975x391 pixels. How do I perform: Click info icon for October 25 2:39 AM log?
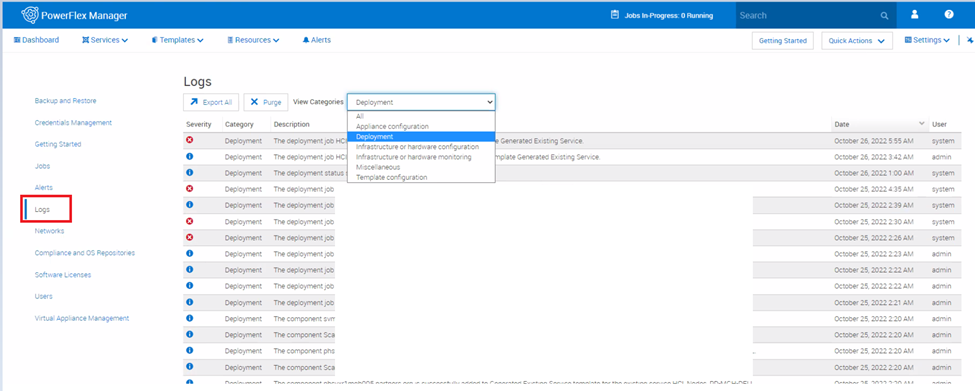coord(190,205)
